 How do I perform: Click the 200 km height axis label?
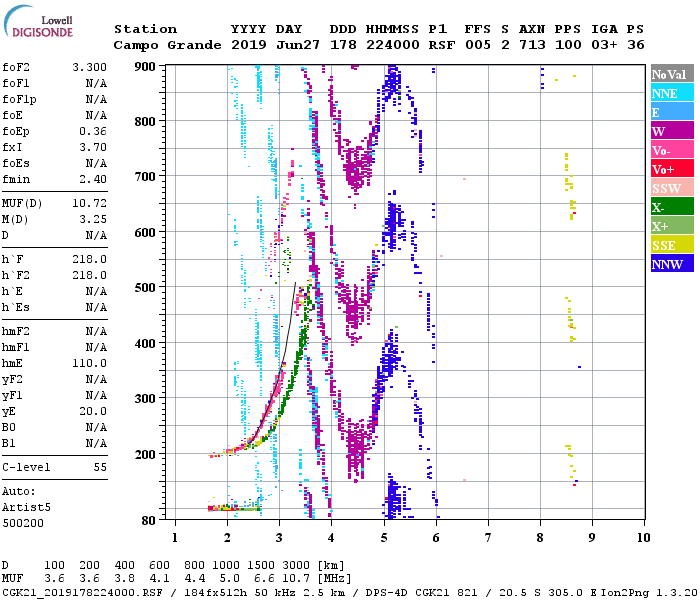coord(145,454)
